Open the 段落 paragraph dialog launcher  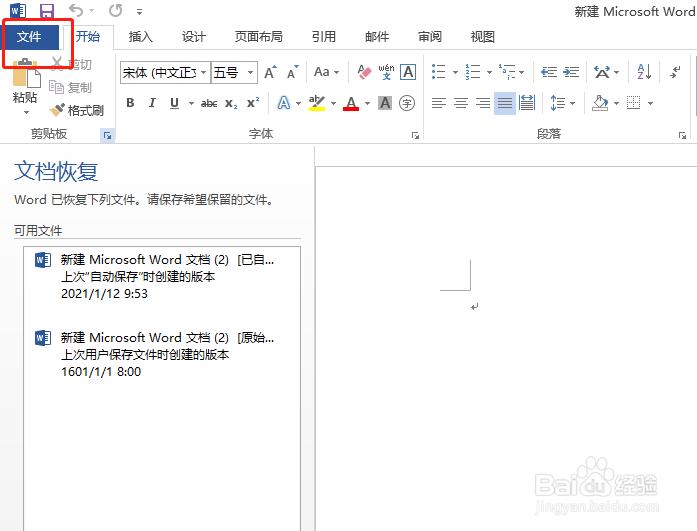(682, 136)
